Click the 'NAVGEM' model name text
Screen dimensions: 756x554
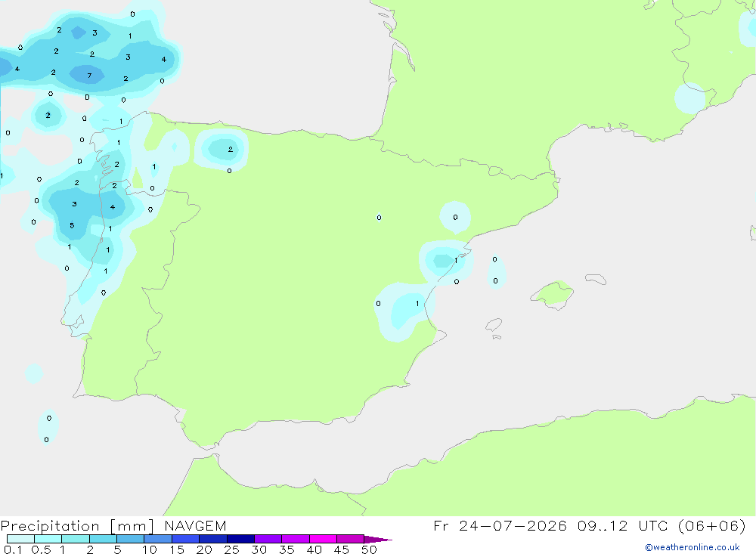coord(195,526)
